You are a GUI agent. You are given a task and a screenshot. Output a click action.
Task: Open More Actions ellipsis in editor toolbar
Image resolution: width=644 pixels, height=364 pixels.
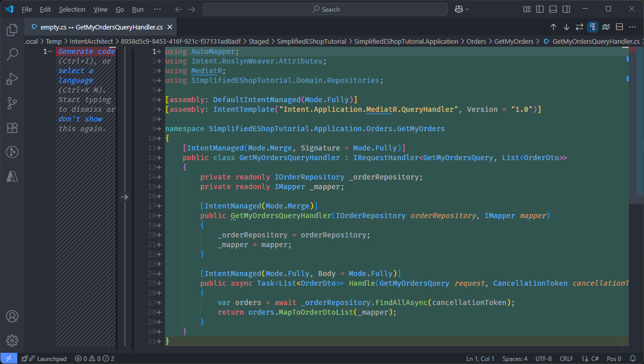click(x=632, y=27)
